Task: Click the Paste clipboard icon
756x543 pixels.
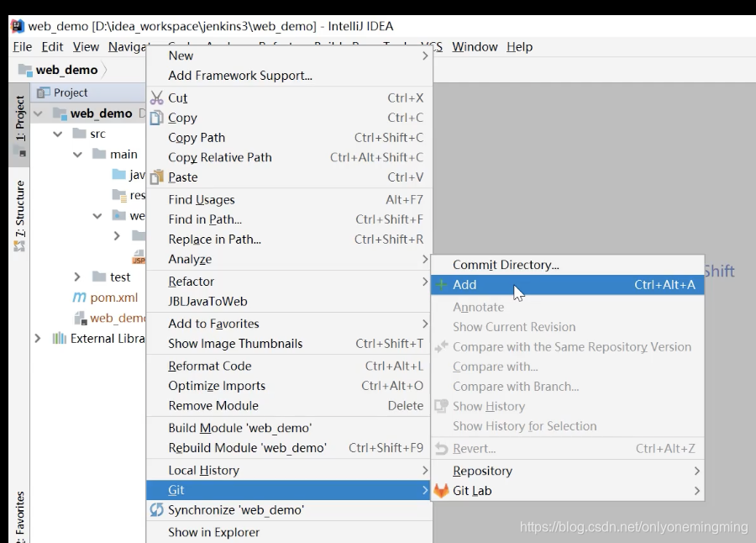Action: pyautogui.click(x=157, y=177)
